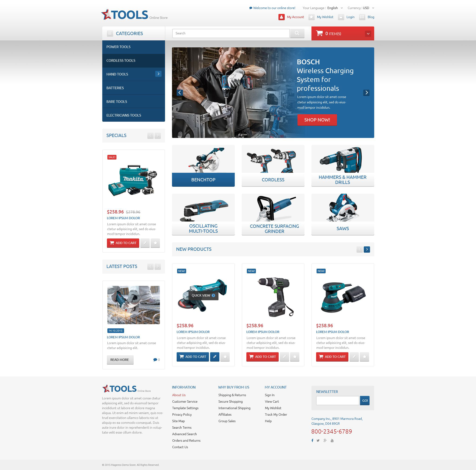Click the My Wishlist heart icon
Screen dimensions: 476x470
click(311, 17)
